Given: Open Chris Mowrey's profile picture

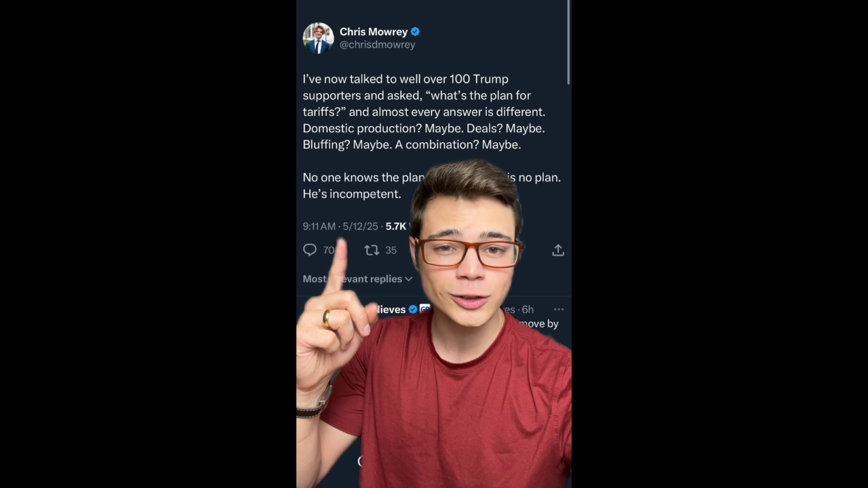Looking at the screenshot, I should pyautogui.click(x=318, y=38).
